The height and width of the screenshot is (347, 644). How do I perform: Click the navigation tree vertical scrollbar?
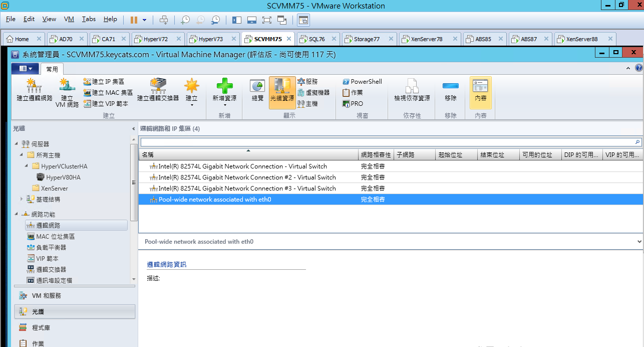(134, 183)
